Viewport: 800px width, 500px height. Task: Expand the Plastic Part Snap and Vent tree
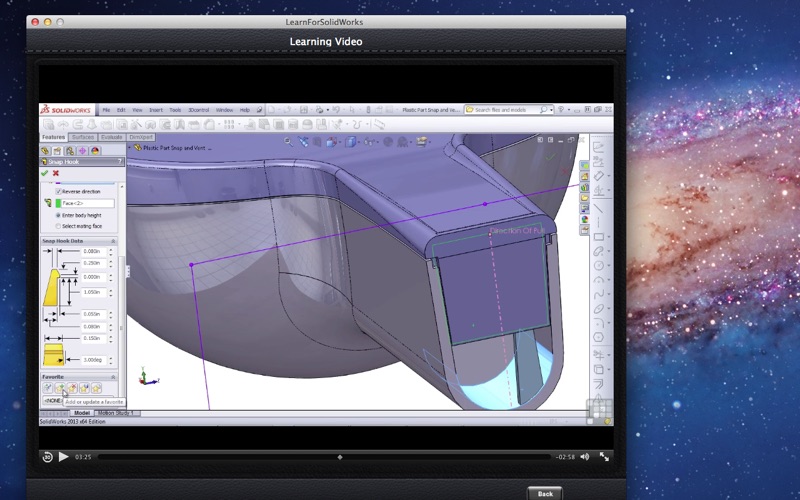131,147
